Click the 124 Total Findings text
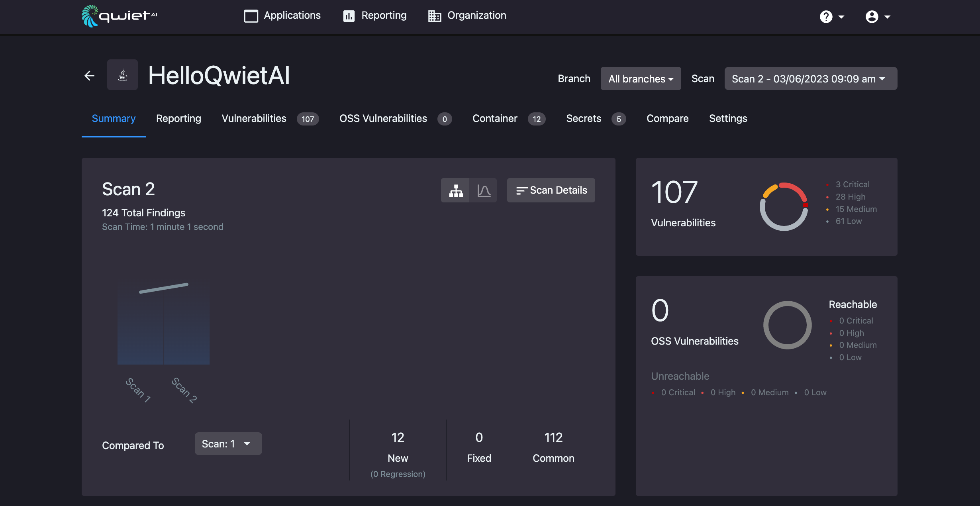 (x=143, y=213)
